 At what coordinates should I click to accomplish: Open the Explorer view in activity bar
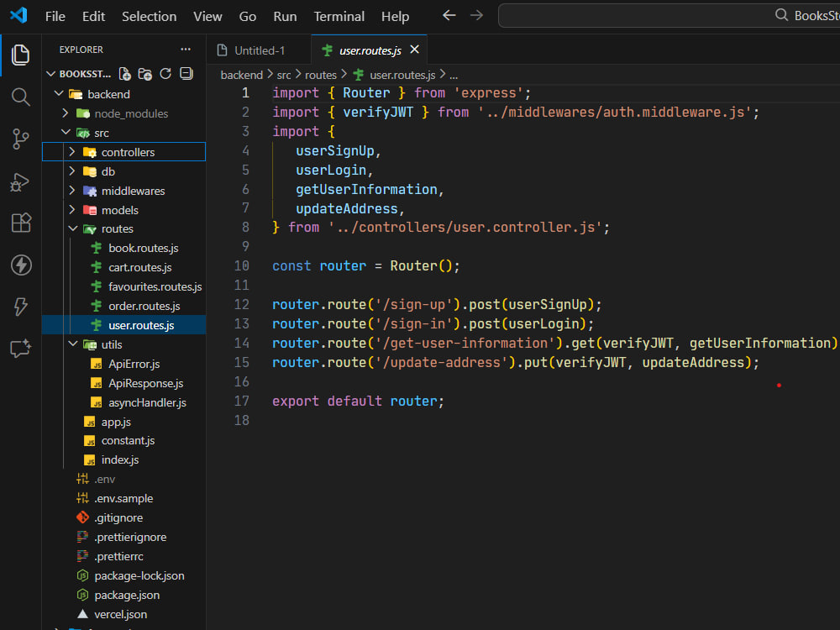[20, 55]
